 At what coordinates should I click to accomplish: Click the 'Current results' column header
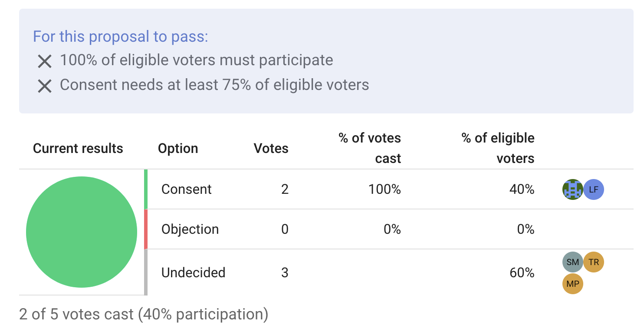click(78, 148)
